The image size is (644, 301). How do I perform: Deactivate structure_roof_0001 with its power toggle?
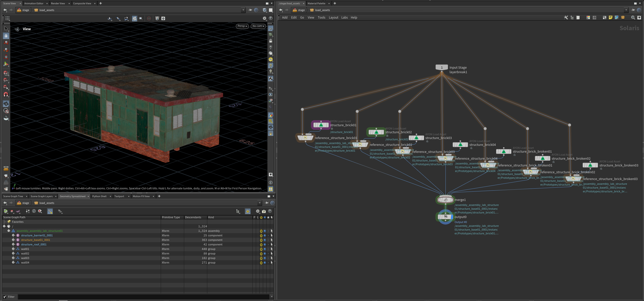click(261, 244)
